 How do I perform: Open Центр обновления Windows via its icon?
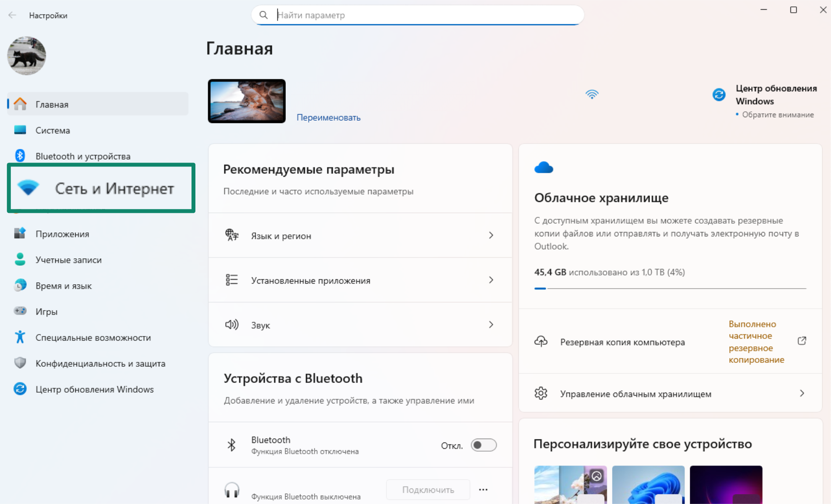(x=20, y=389)
